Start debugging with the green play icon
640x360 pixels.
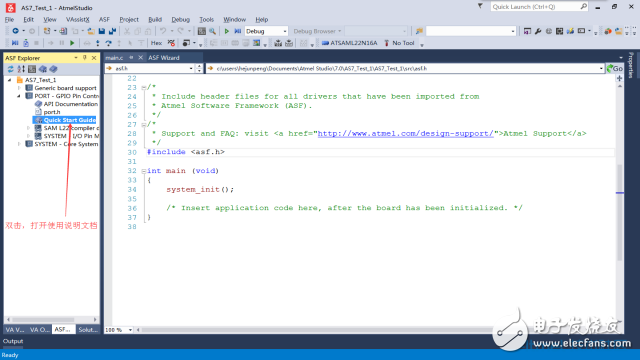(227, 31)
